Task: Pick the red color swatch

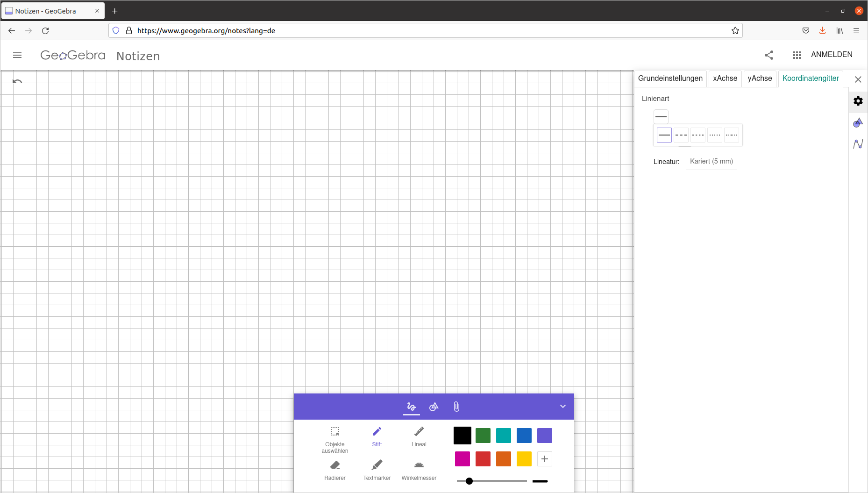Action: point(483,459)
